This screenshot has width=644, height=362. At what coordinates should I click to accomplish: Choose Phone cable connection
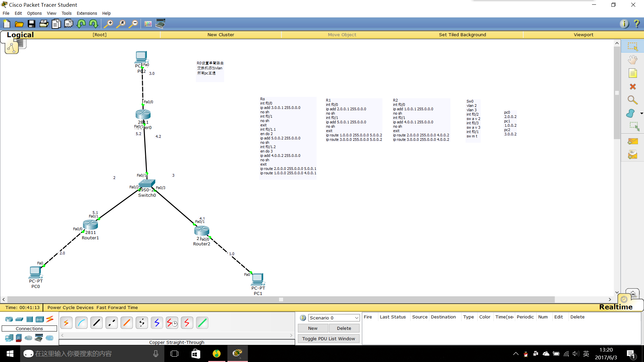pyautogui.click(x=142, y=323)
